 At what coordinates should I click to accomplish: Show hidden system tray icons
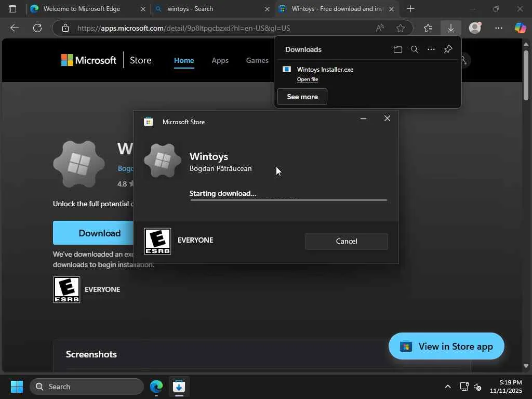pos(448,387)
